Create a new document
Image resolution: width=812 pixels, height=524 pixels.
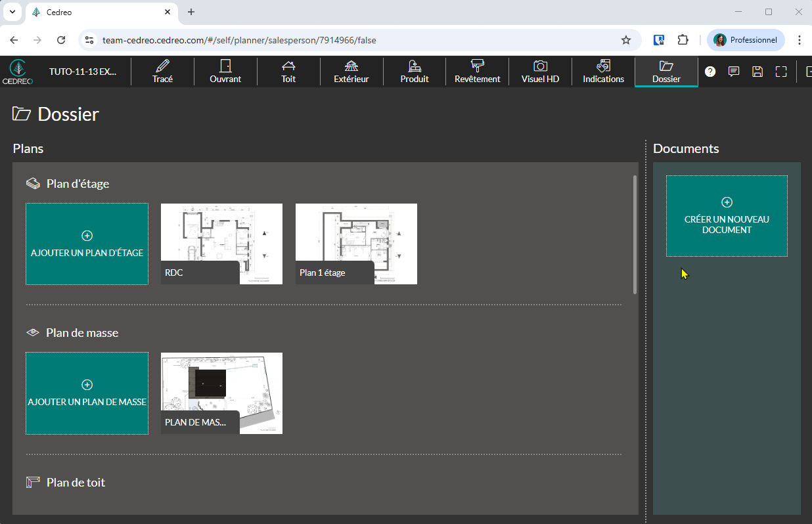[727, 215]
